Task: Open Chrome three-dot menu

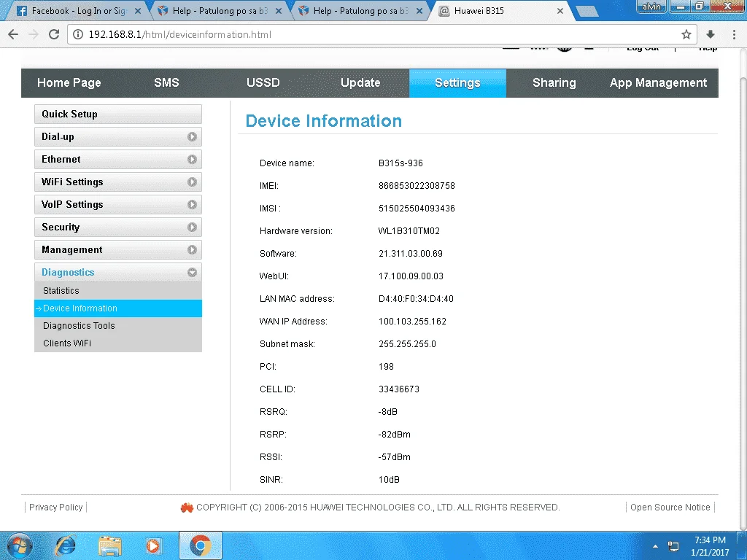Action: pyautogui.click(x=734, y=34)
